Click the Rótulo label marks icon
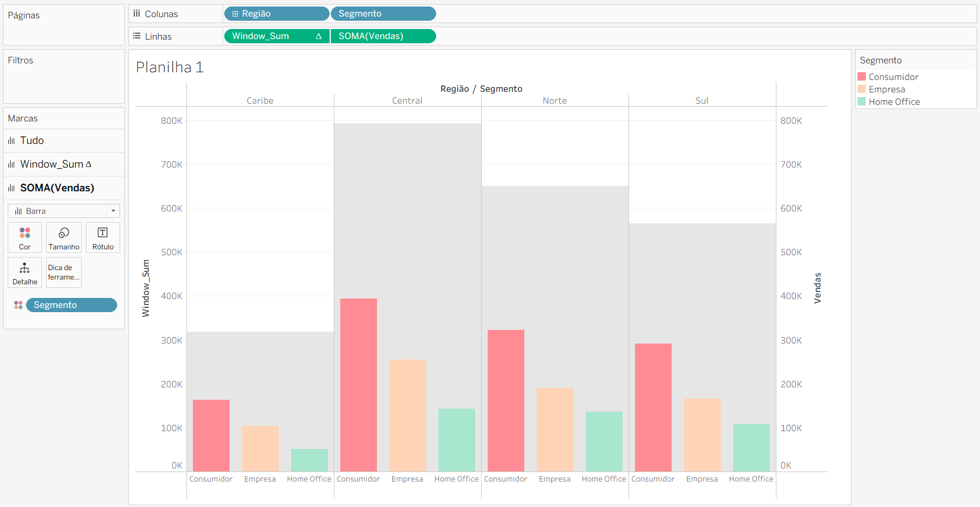 click(103, 237)
